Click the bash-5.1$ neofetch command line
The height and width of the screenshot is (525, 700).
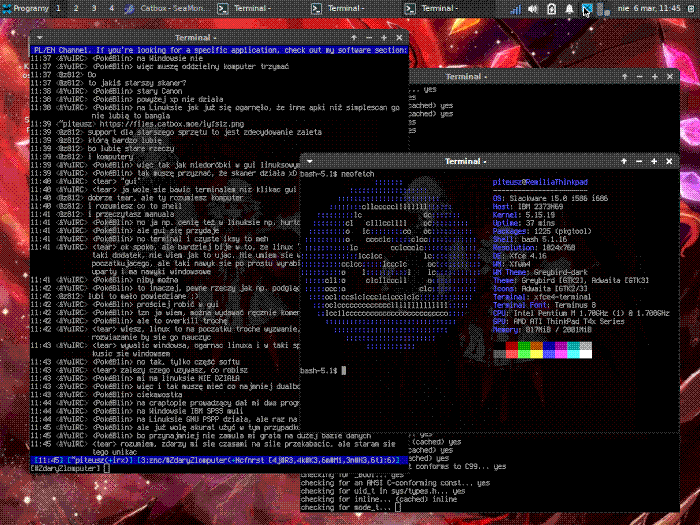pos(337,174)
